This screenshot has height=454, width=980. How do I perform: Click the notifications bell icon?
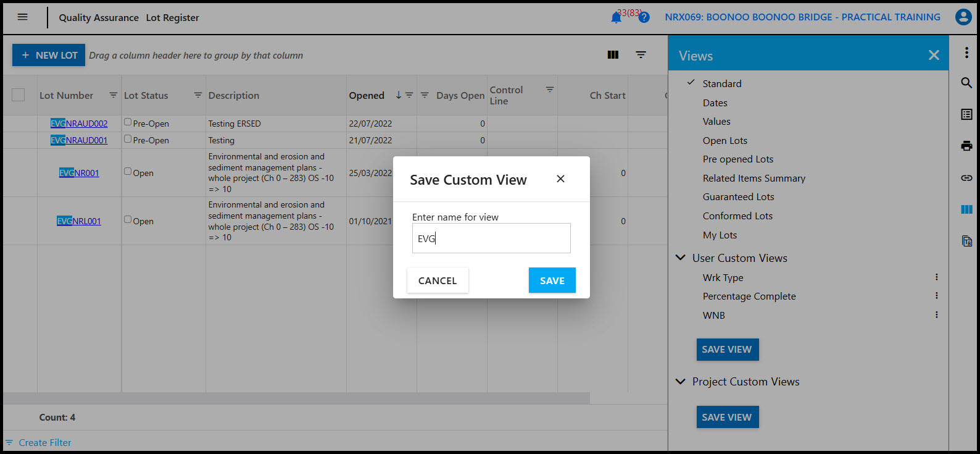point(616,18)
